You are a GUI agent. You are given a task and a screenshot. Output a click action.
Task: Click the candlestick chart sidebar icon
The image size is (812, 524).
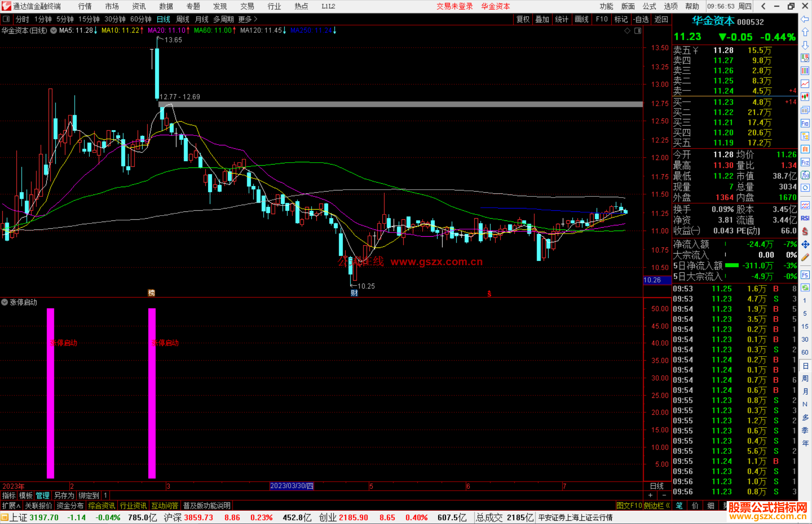(x=805, y=97)
